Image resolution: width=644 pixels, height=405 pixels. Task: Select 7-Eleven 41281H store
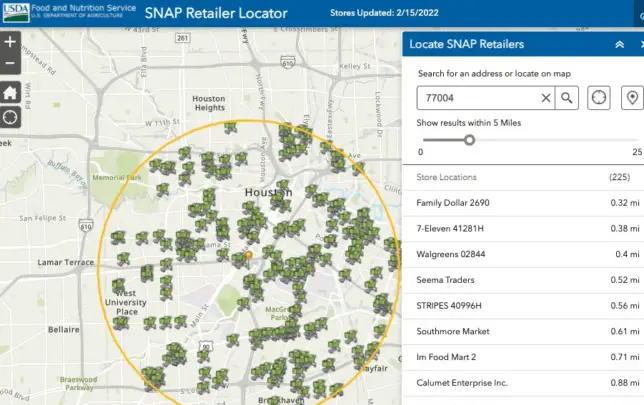523,229
